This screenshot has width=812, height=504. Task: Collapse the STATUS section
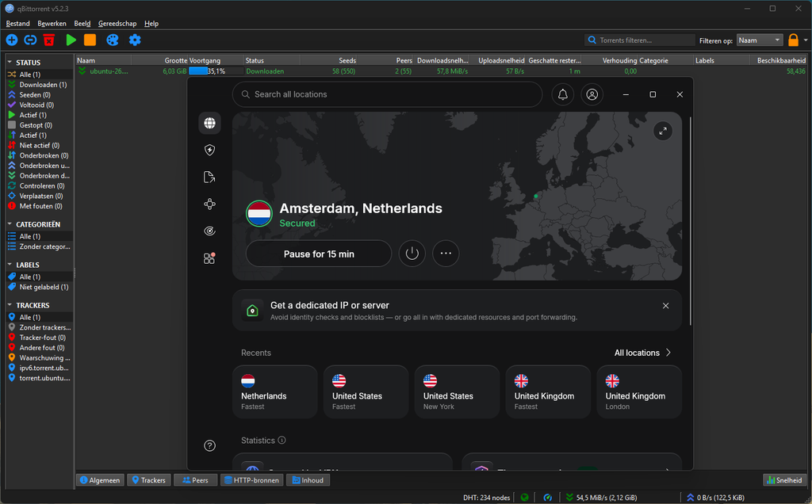point(10,62)
